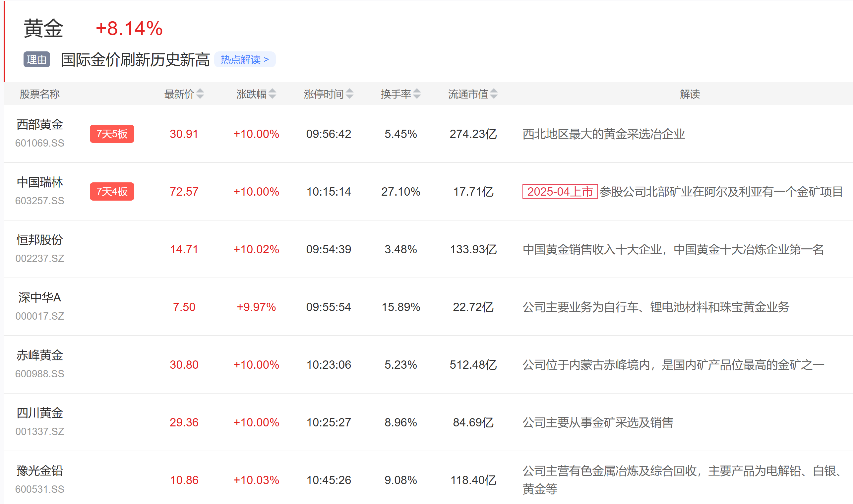This screenshot has width=853, height=504.
Task: Click the 7天4板 badge for 中国瑞林
Action: [x=112, y=192]
